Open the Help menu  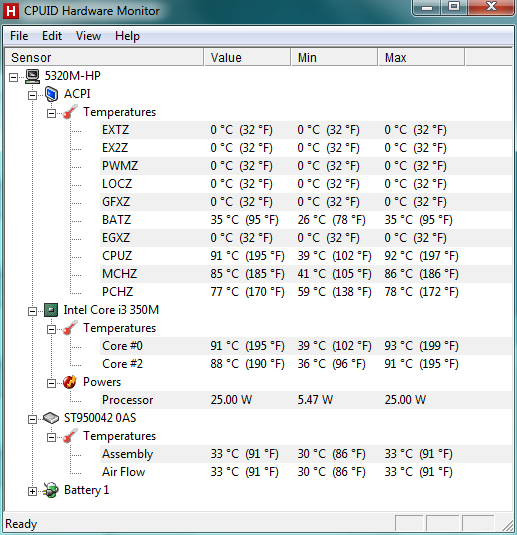click(x=127, y=36)
